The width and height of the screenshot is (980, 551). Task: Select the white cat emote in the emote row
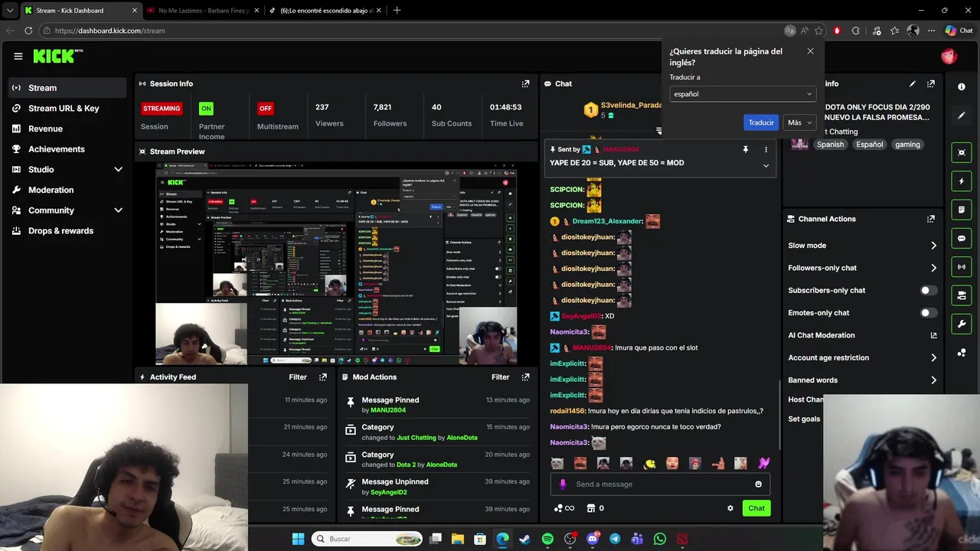557,463
